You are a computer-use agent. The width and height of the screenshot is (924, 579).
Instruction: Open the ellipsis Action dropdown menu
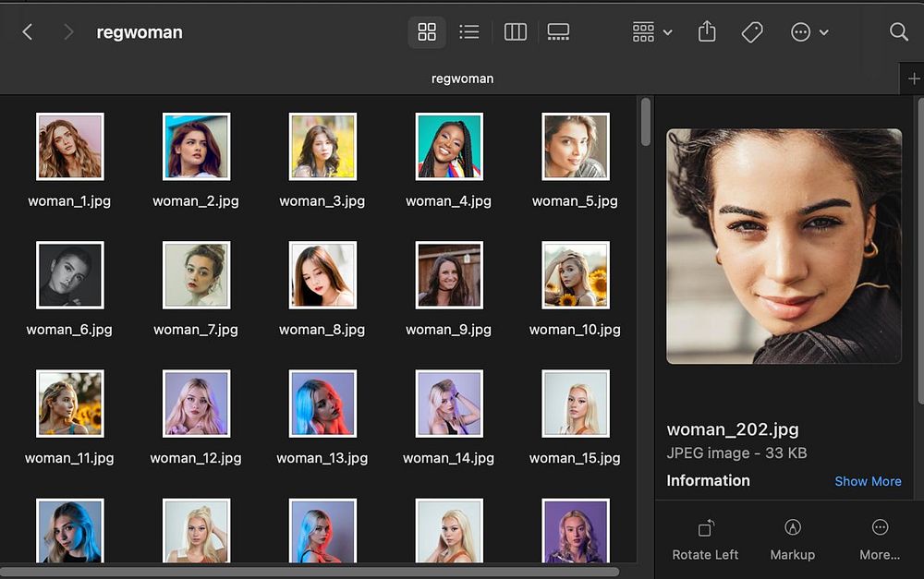(x=809, y=32)
